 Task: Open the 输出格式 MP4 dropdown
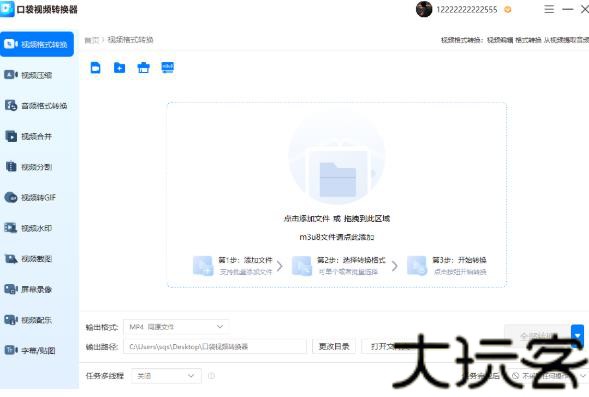click(176, 327)
